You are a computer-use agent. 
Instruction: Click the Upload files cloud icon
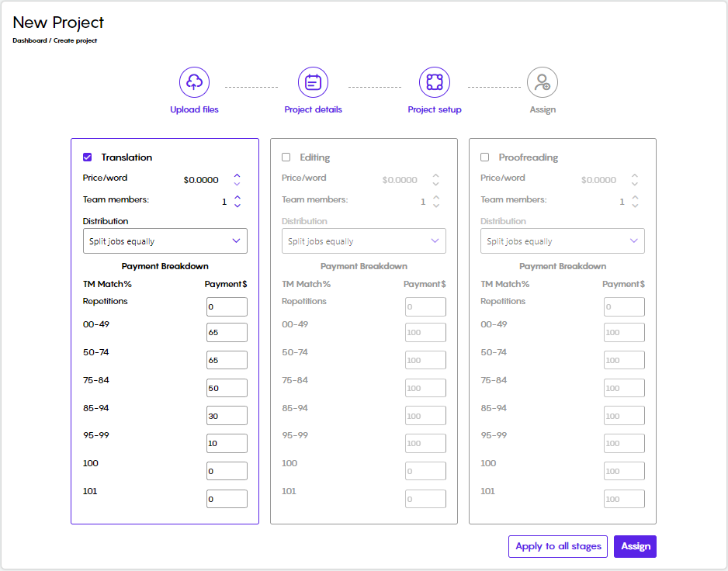[x=194, y=82]
